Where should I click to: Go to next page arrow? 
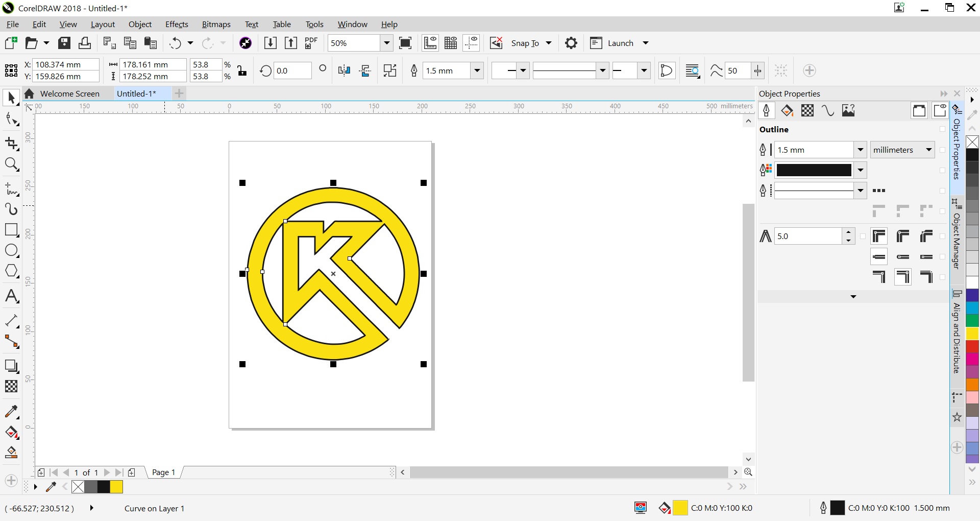click(x=107, y=472)
